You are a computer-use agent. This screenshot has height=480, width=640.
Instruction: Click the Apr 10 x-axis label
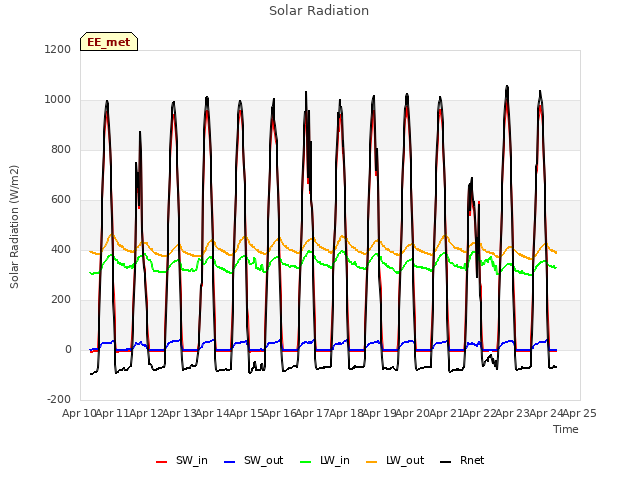click(x=79, y=413)
